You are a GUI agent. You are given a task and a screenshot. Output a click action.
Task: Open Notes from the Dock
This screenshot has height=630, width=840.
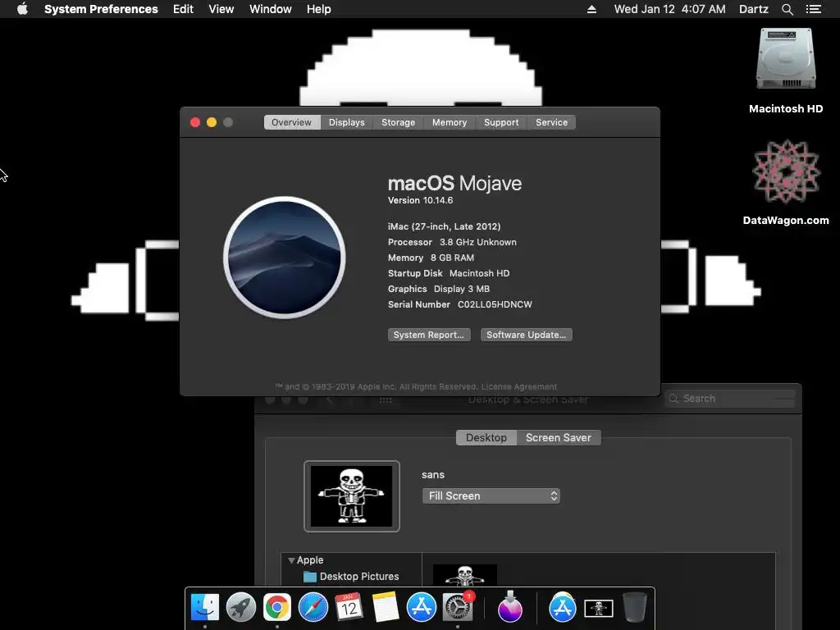point(386,608)
